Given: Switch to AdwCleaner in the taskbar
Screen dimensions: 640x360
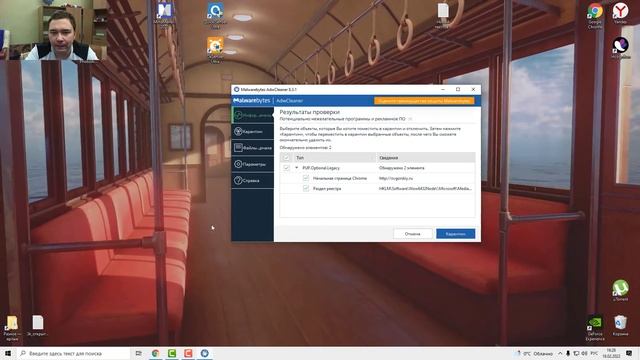Looking at the screenshot, I should point(204,353).
